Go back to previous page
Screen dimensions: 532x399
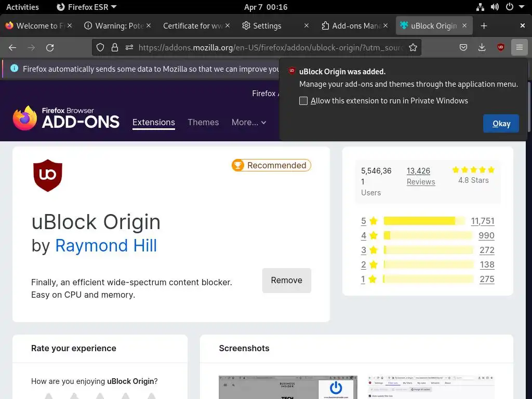tap(12, 48)
